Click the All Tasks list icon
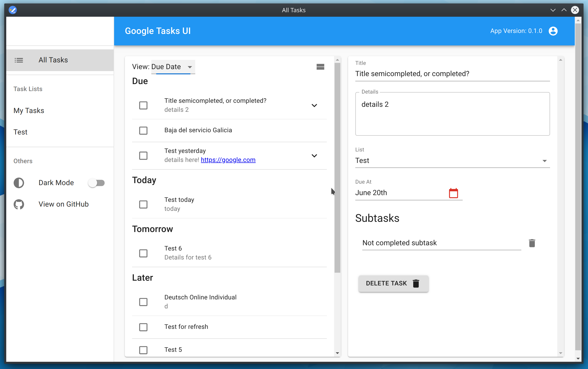 click(x=19, y=60)
